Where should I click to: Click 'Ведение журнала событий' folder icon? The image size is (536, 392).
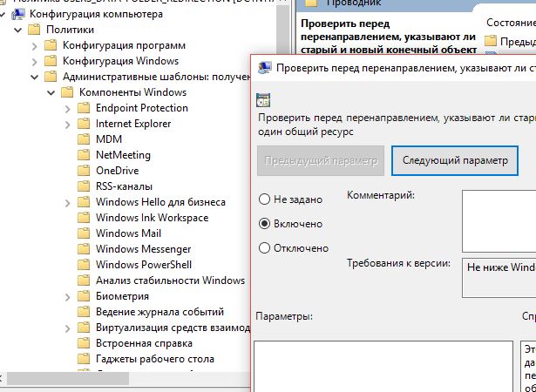tap(84, 312)
